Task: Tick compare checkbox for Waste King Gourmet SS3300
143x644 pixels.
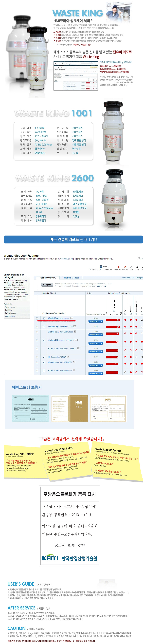Action: 37,327
